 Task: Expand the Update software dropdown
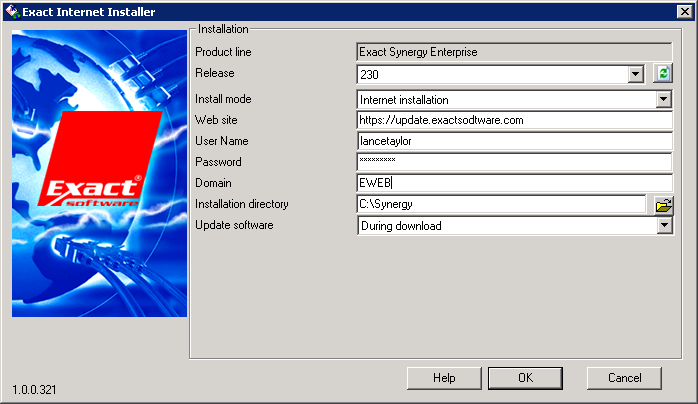[x=662, y=226]
